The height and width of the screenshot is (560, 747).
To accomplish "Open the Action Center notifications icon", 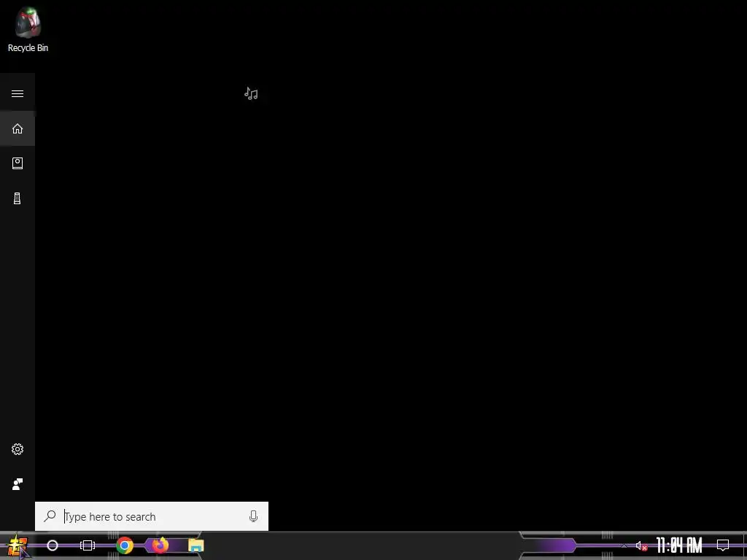I will click(x=723, y=545).
